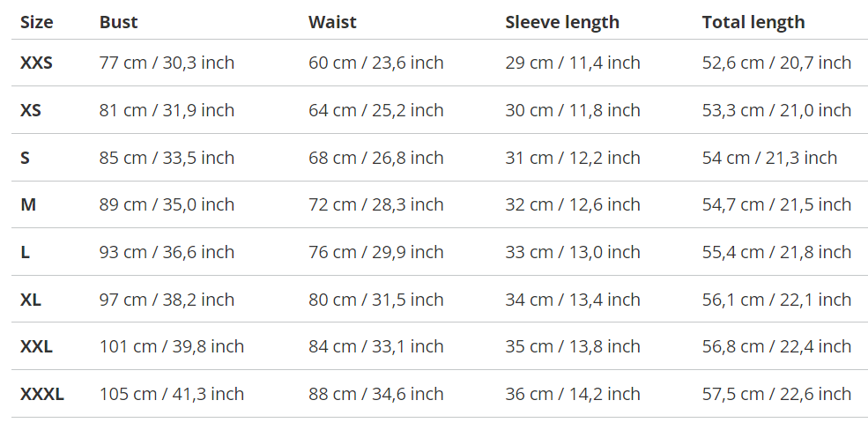Click the Bust column header
The width and height of the screenshot is (868, 430).
coord(119,22)
